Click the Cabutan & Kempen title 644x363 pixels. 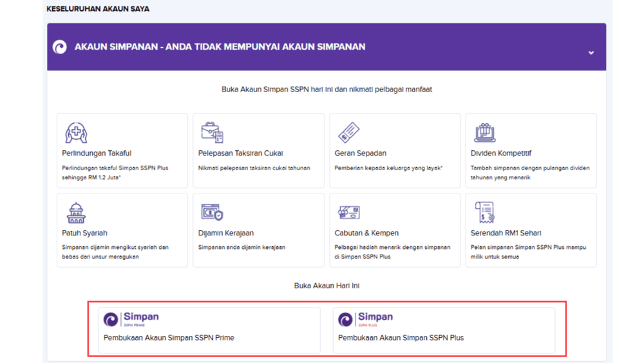[366, 233]
